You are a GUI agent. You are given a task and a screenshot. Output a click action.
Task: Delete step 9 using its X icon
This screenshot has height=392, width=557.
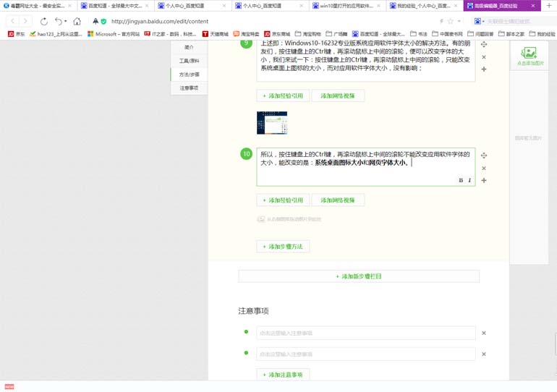[x=484, y=57]
